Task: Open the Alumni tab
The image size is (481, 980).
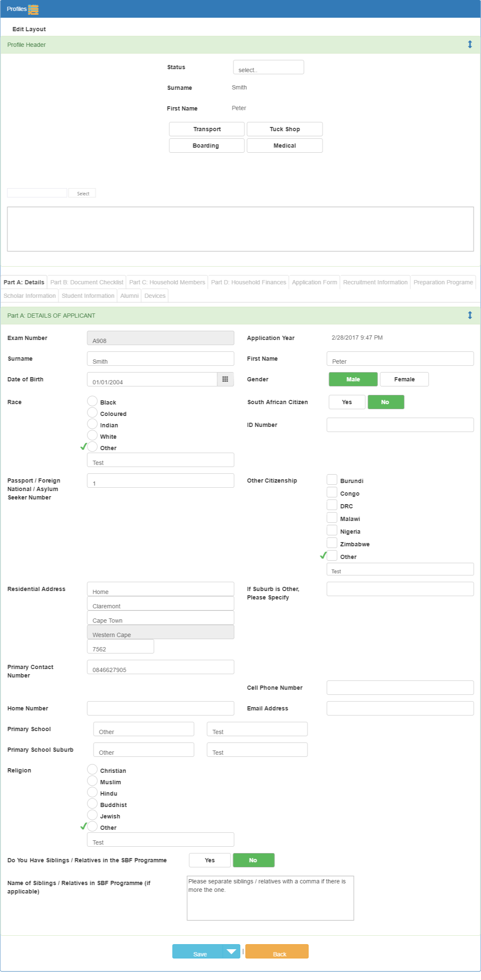Action: pyautogui.click(x=130, y=296)
